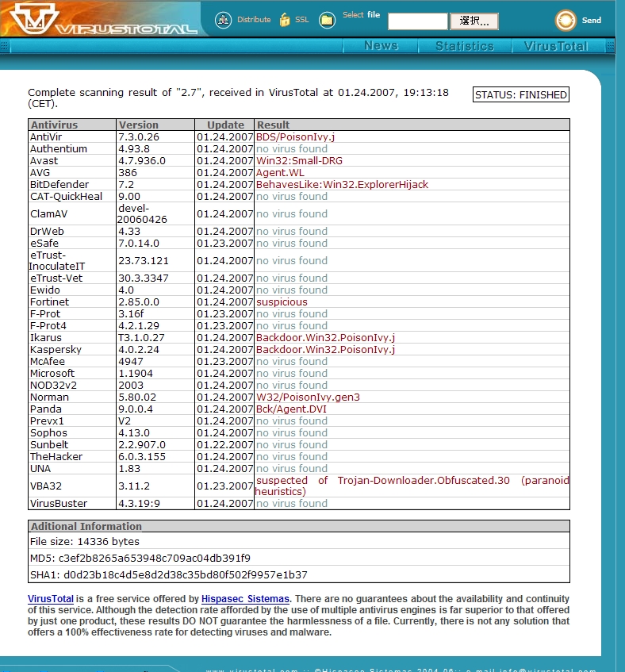The image size is (625, 672).
Task: Click the Fortinet suspicious result
Action: (282, 302)
